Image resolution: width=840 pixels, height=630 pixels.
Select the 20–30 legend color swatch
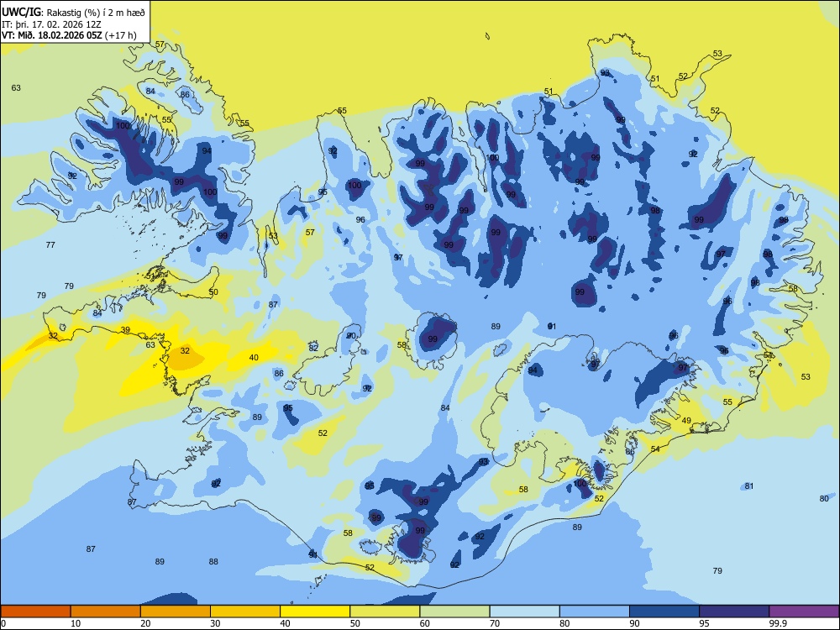[176, 612]
